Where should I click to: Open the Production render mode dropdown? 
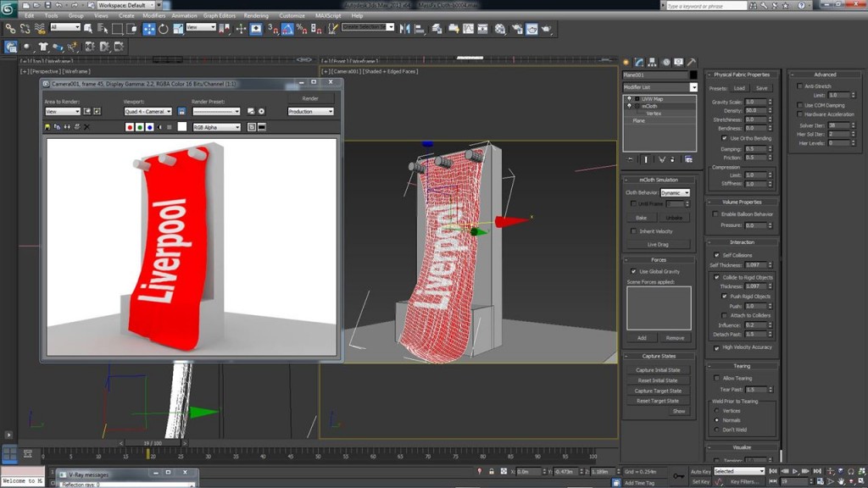click(x=310, y=112)
